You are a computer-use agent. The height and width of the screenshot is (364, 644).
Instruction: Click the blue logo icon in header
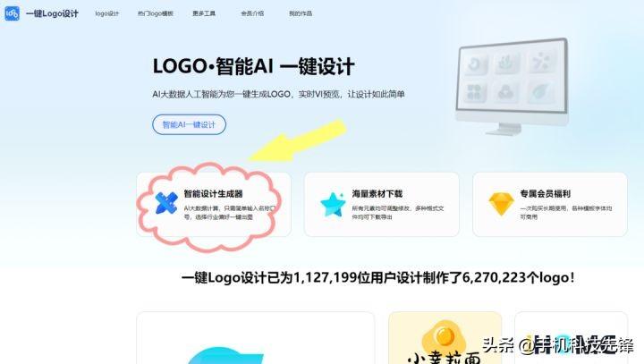pyautogui.click(x=12, y=13)
